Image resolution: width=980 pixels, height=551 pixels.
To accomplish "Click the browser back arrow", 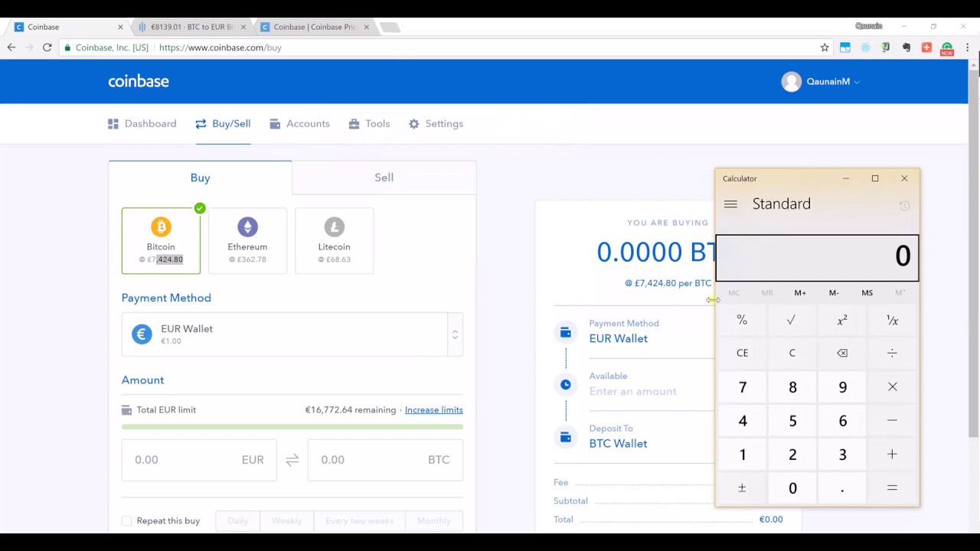I will tap(11, 47).
